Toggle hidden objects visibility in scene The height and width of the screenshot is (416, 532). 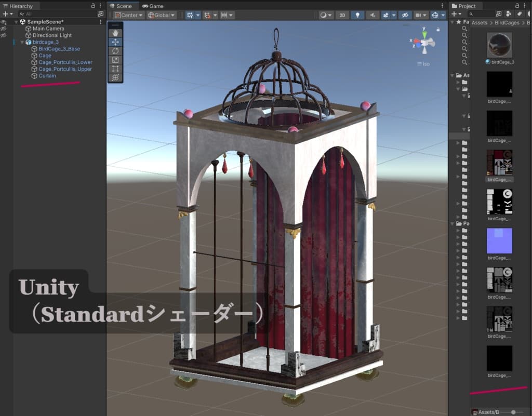405,15
